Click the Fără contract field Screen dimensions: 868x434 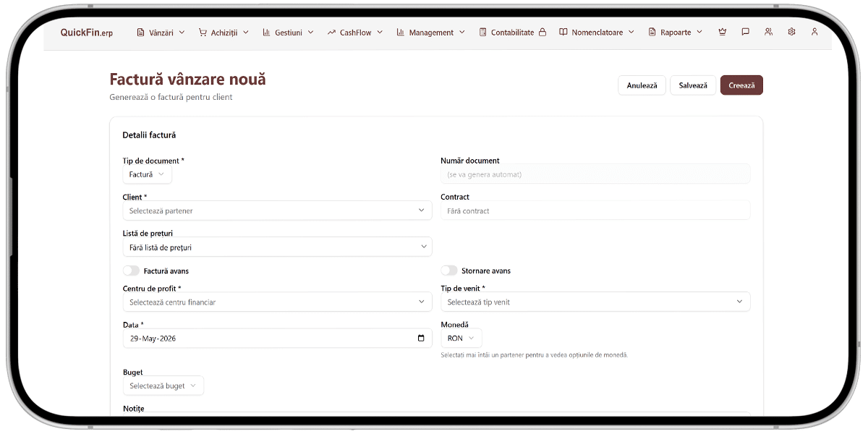click(595, 210)
